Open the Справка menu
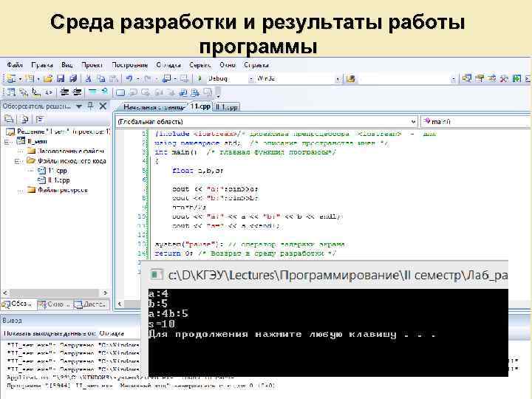Screen dimensions: 532x399 (x=256, y=65)
